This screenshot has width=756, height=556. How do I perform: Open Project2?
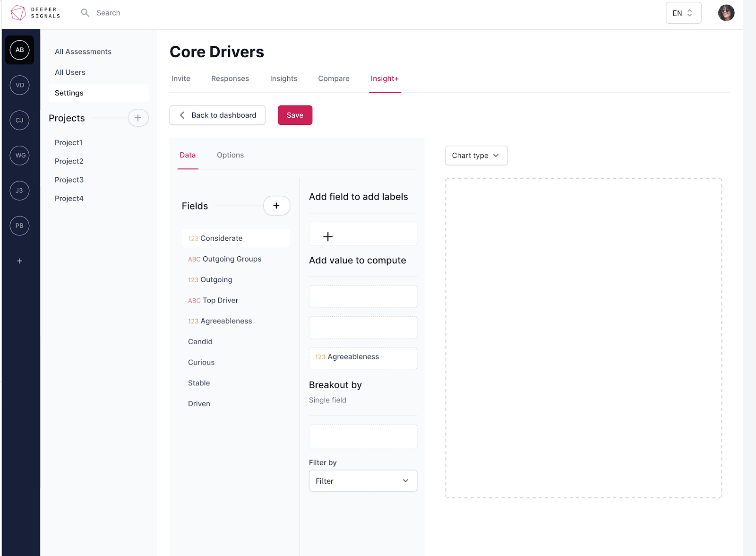69,161
